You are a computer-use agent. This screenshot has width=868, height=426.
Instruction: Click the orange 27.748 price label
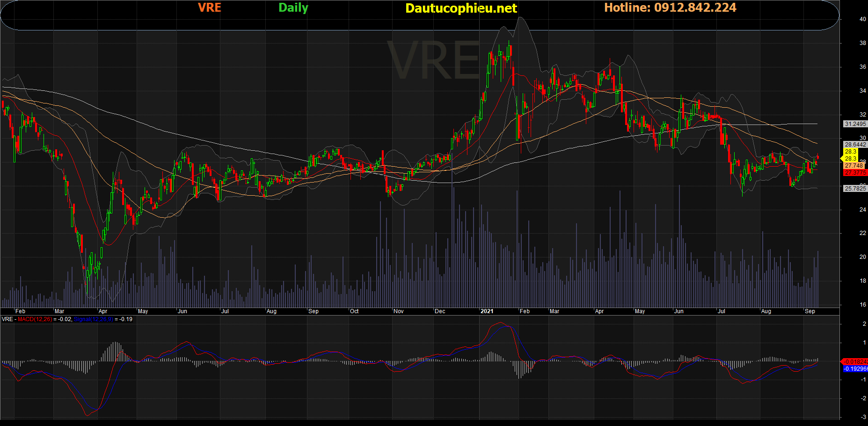coord(854,166)
